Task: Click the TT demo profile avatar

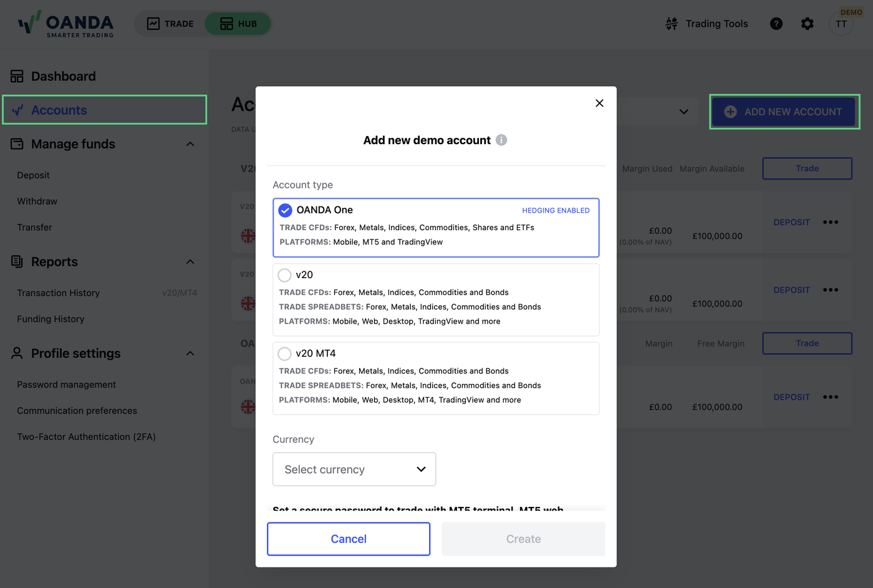Action: coord(841,24)
